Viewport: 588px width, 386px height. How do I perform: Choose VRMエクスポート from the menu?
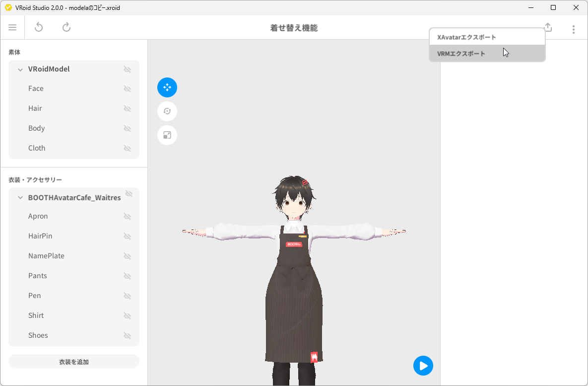[x=487, y=53]
